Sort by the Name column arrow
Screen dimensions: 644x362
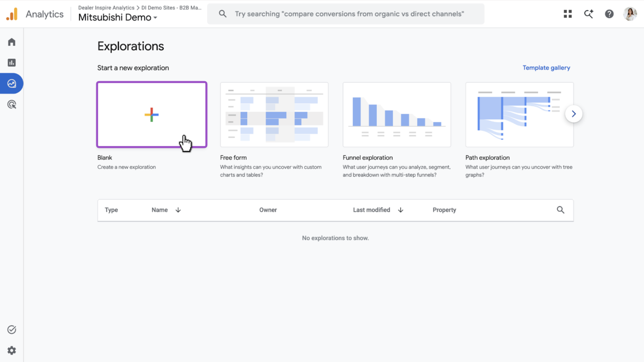178,210
